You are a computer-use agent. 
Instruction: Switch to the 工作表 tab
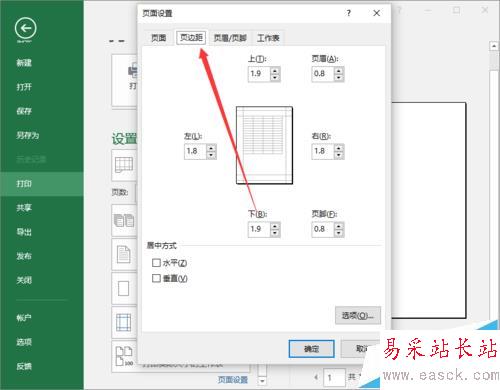coord(268,38)
